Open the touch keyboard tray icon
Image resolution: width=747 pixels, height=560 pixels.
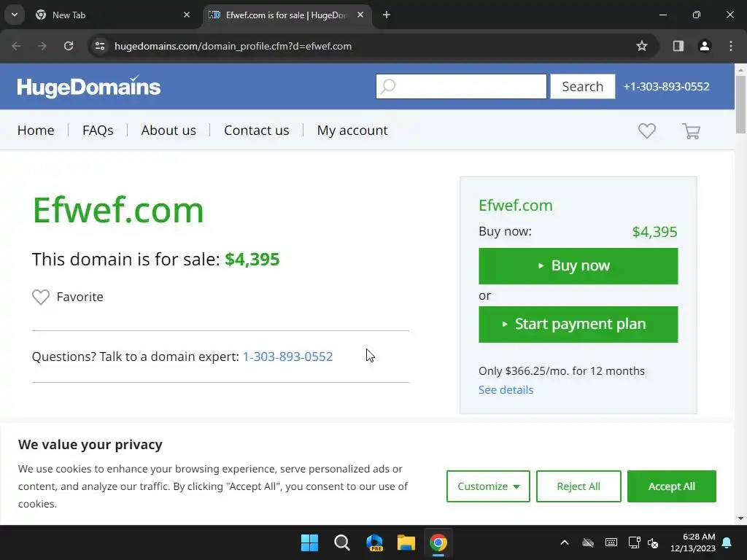tap(611, 542)
